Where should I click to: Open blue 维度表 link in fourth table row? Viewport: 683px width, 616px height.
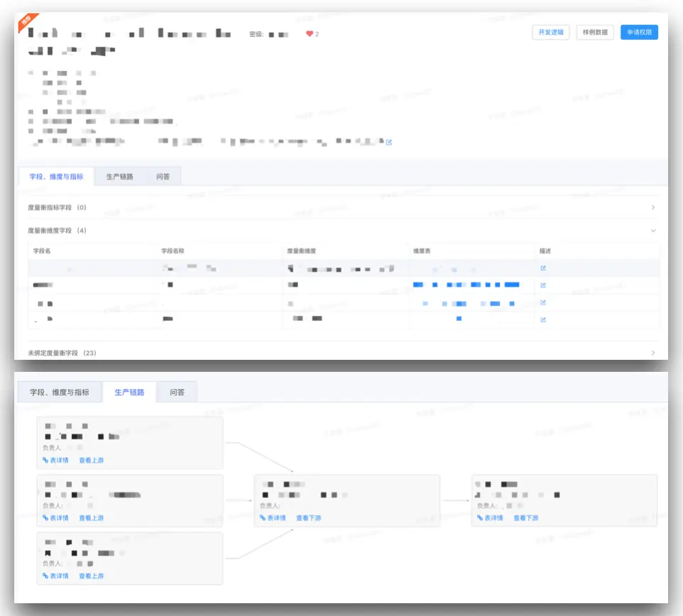coord(459,319)
